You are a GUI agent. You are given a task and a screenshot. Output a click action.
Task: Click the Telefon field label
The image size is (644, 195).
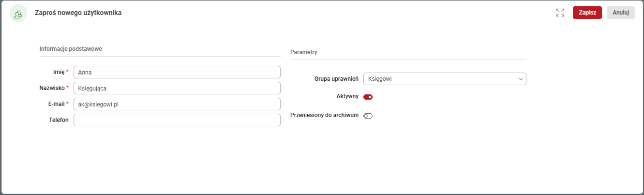59,120
